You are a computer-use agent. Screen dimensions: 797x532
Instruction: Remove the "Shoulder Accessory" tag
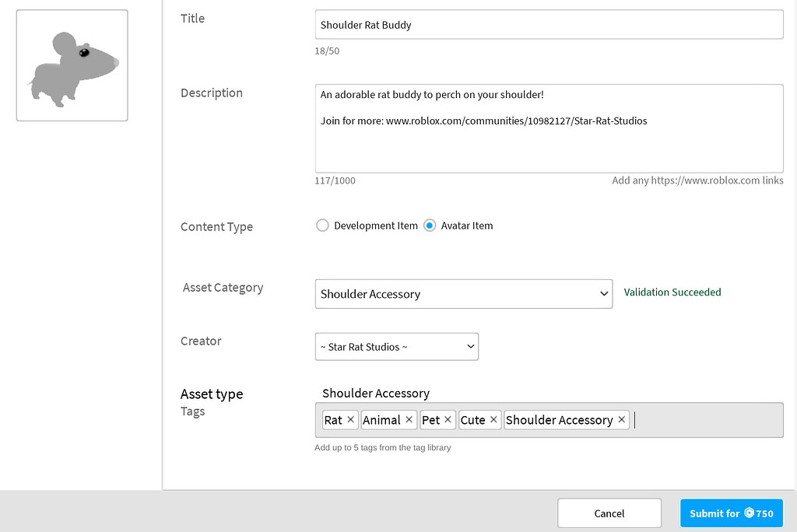pos(621,419)
